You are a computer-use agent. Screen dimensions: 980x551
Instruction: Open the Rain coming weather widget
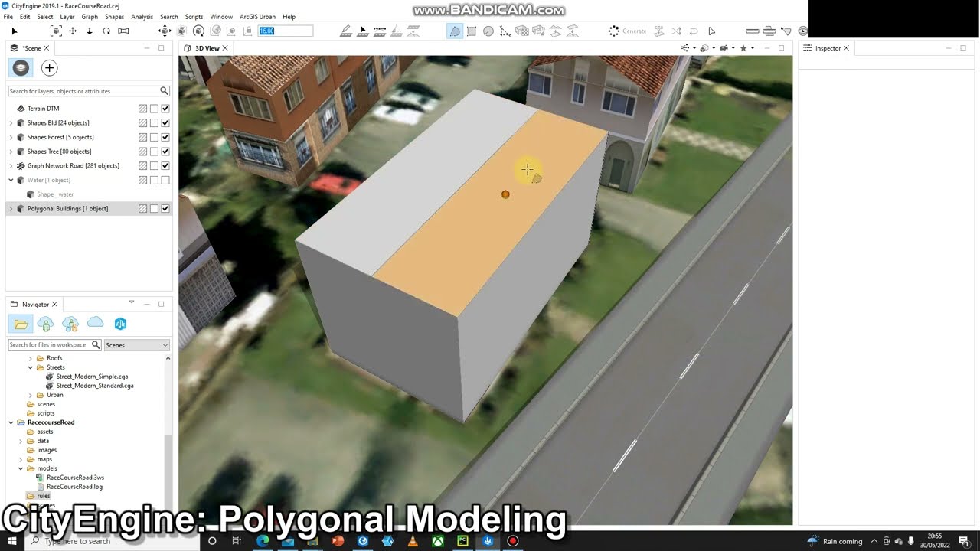pyautogui.click(x=835, y=541)
